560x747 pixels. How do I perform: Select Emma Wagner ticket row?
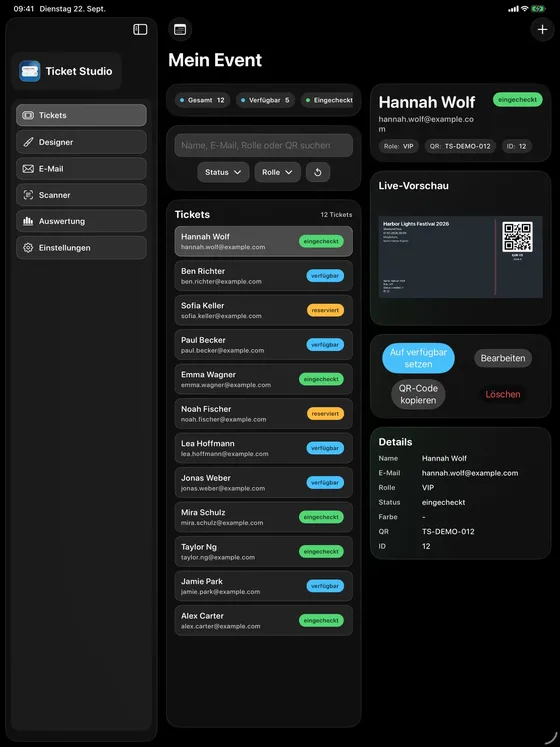tap(264, 379)
